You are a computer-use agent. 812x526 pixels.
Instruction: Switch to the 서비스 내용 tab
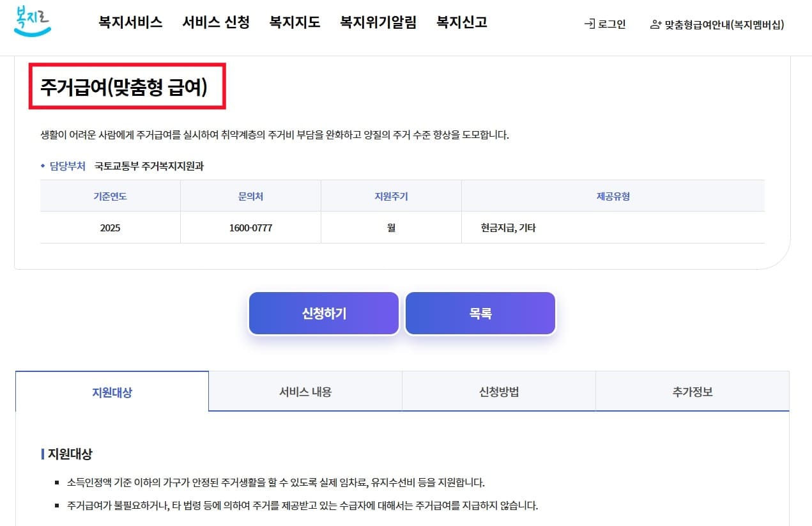click(x=305, y=392)
